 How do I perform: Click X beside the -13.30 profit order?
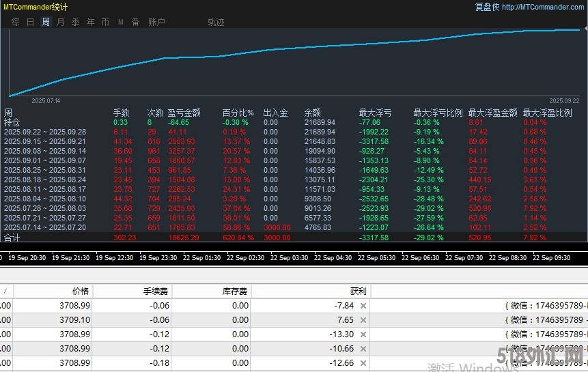click(x=363, y=334)
